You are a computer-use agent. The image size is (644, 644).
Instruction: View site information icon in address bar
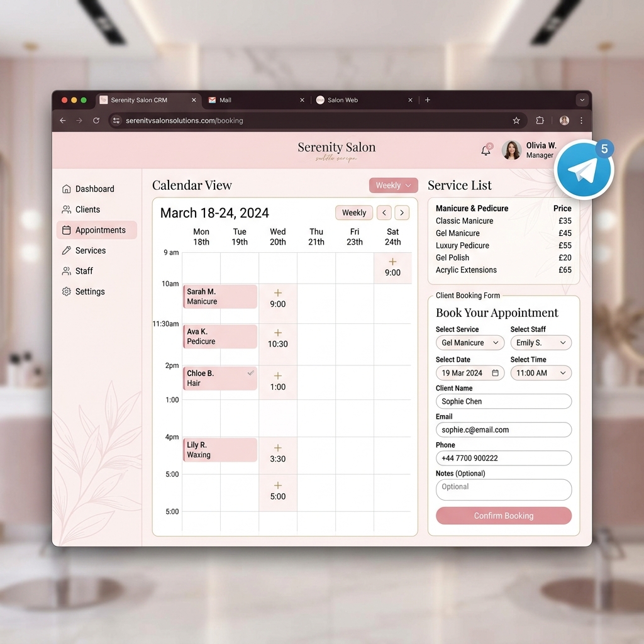click(116, 120)
